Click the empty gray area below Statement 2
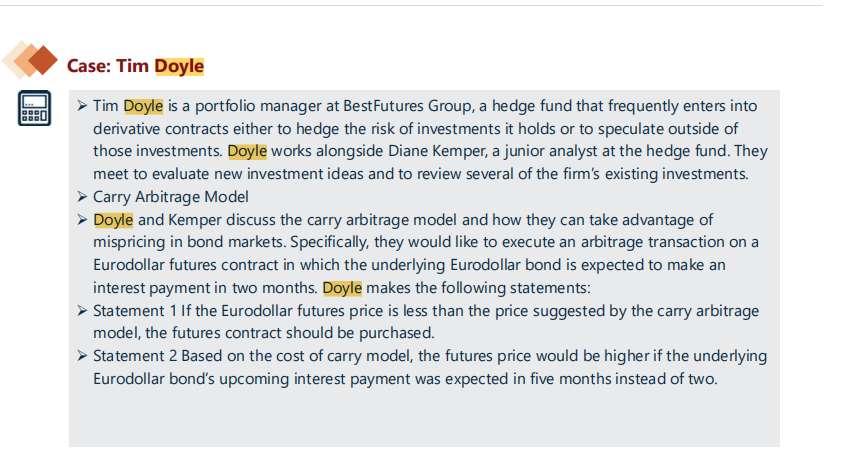 pyautogui.click(x=420, y=418)
